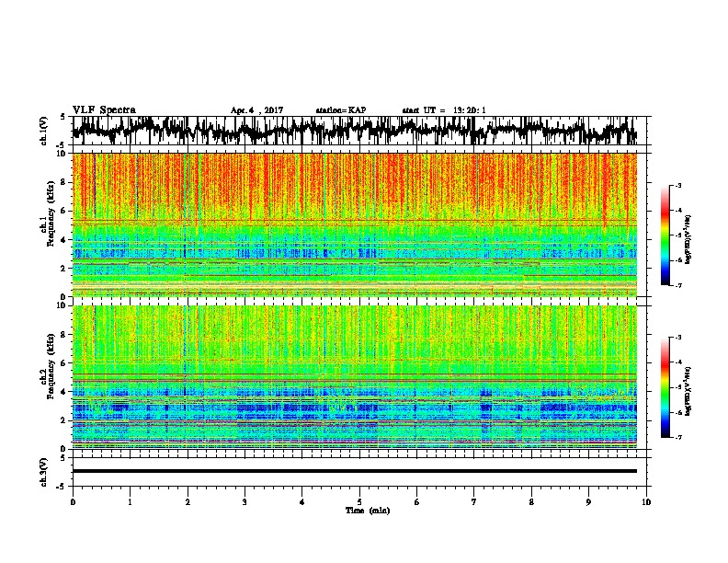
Task: Click the ch.1 Frequency (kHz) axis label
Action: [48, 214]
